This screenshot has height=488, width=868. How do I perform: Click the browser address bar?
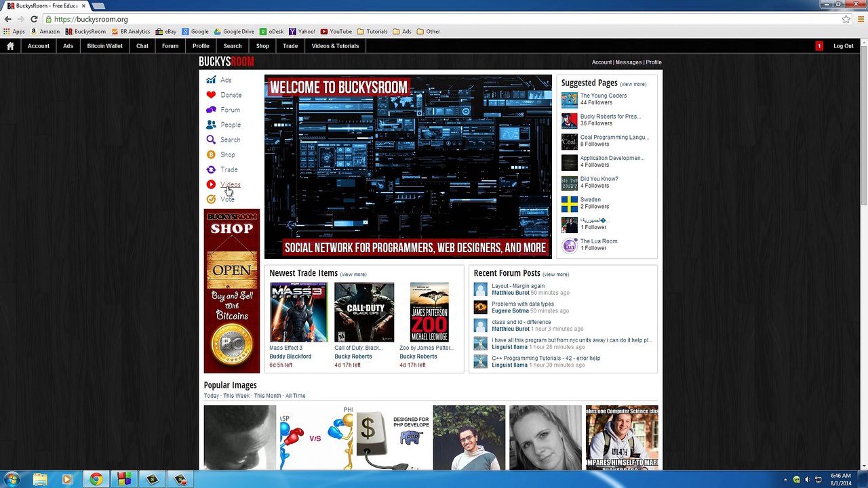(441, 19)
